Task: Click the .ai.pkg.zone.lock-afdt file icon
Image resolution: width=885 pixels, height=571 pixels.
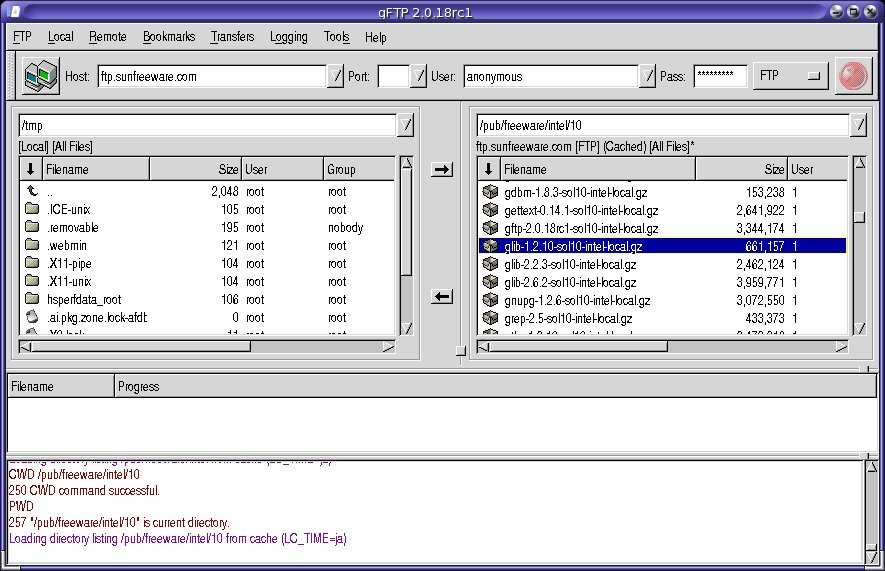Action: coord(32,317)
